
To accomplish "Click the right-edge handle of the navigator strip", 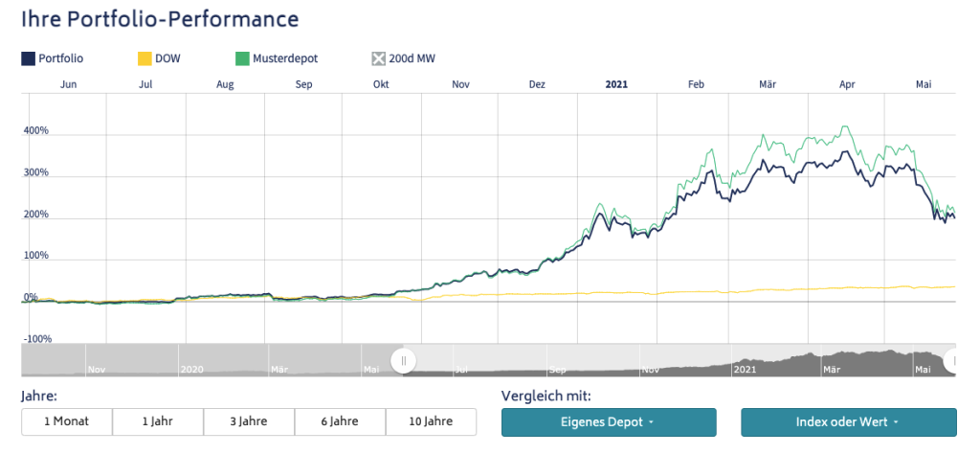I will [x=952, y=360].
